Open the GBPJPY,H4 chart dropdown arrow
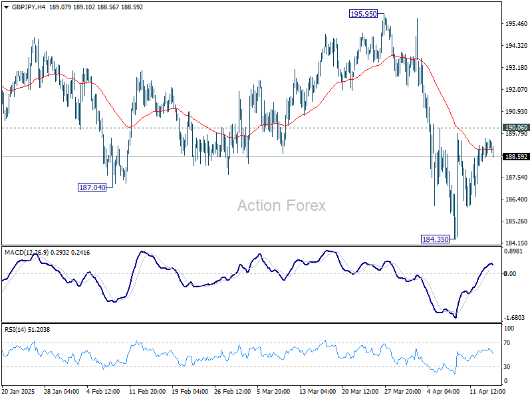Screen dimensions: 532x399 coord(6,7)
